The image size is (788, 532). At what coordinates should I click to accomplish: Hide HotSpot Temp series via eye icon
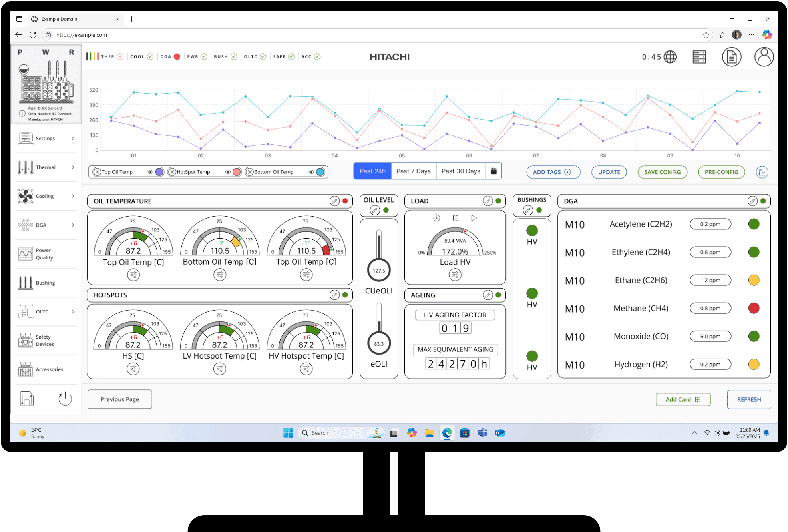pyautogui.click(x=227, y=172)
